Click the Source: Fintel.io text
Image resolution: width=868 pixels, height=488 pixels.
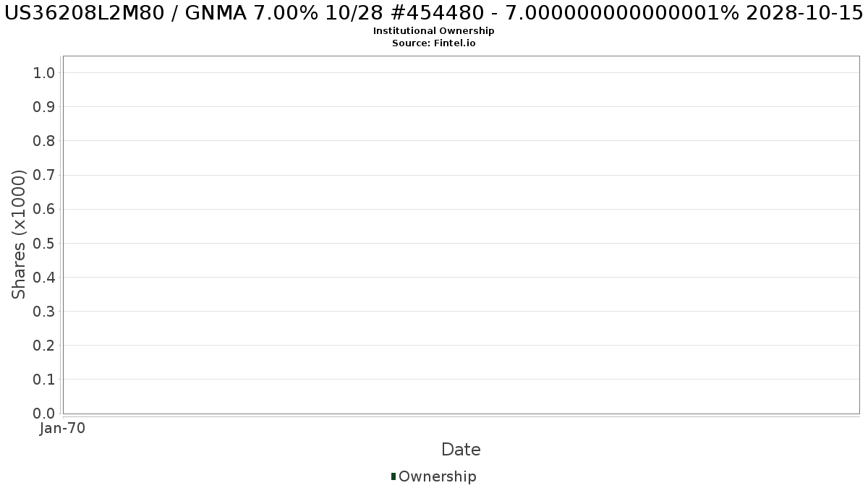[x=433, y=43]
